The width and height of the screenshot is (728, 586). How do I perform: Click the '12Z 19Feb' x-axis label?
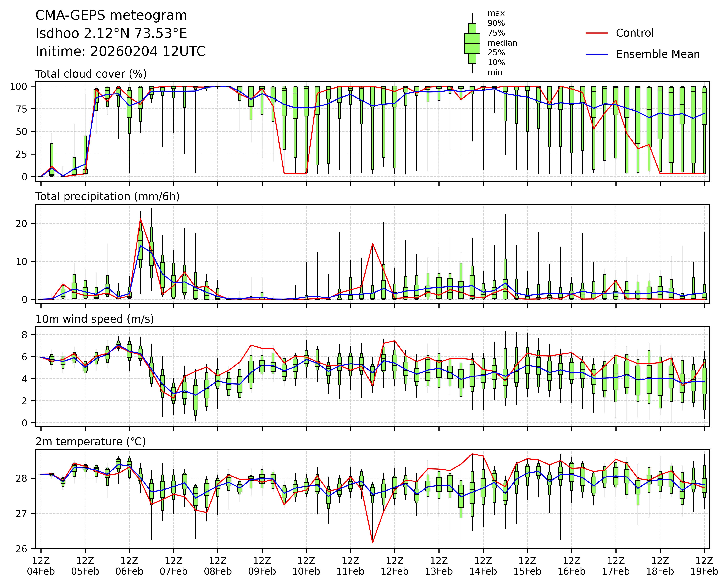[704, 566]
